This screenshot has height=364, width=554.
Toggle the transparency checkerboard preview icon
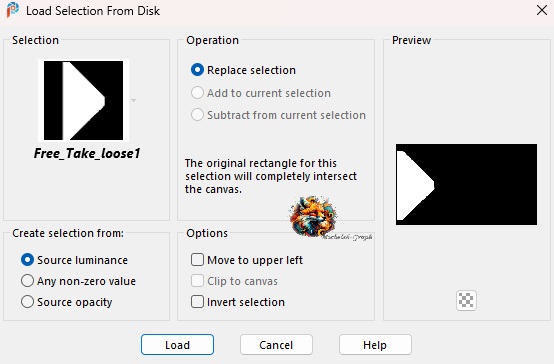pos(466,300)
